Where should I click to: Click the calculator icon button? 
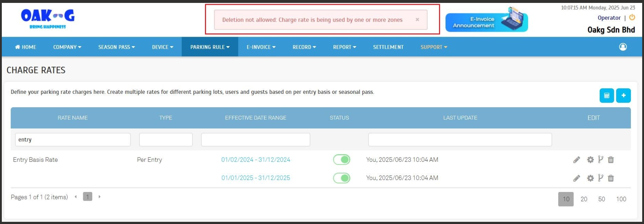(607, 96)
